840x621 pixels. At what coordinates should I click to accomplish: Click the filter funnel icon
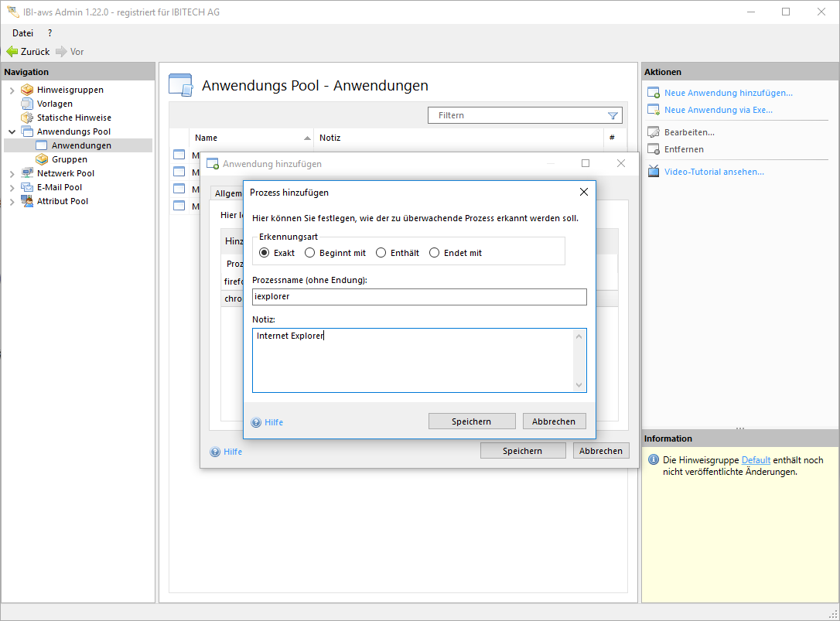613,115
